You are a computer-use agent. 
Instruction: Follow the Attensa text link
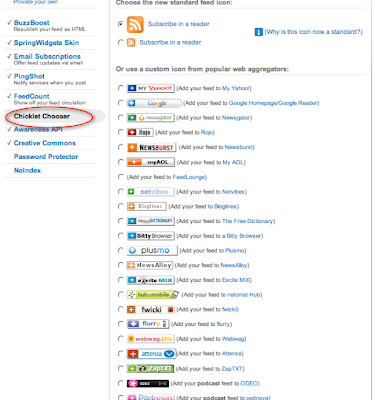click(x=232, y=353)
